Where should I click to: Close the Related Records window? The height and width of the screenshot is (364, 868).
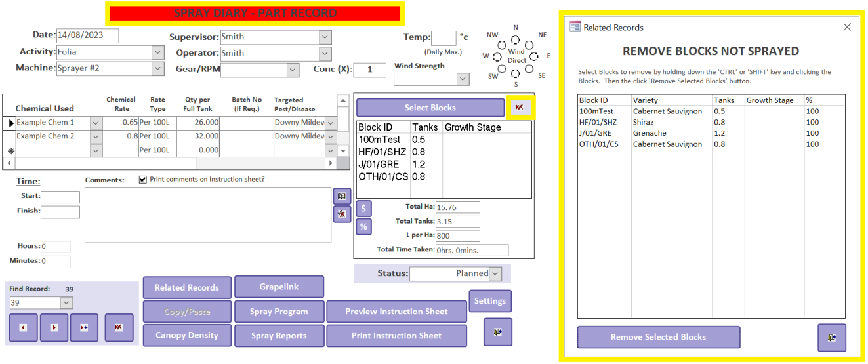(x=847, y=27)
